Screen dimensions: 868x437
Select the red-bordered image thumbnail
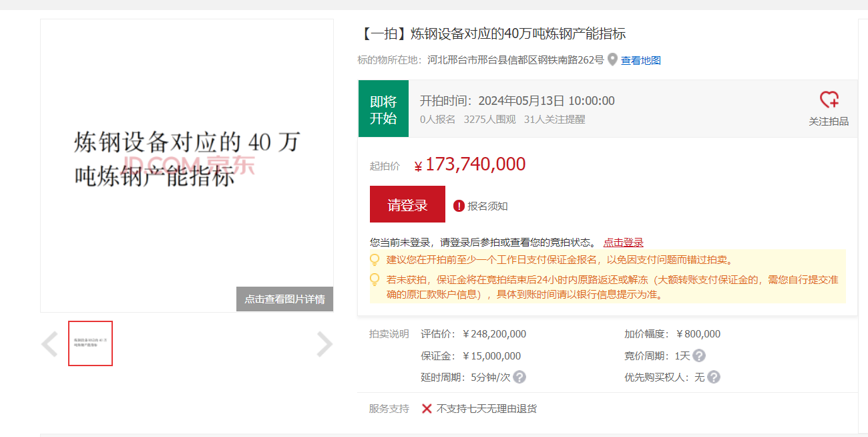pyautogui.click(x=90, y=343)
